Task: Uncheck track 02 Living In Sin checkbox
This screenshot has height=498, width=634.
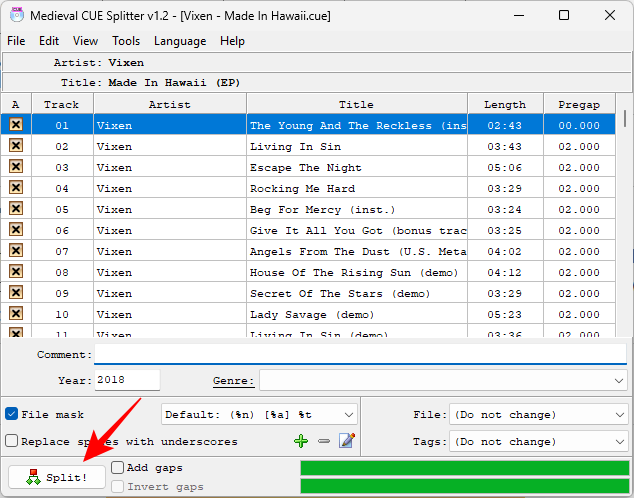Action: [x=16, y=146]
